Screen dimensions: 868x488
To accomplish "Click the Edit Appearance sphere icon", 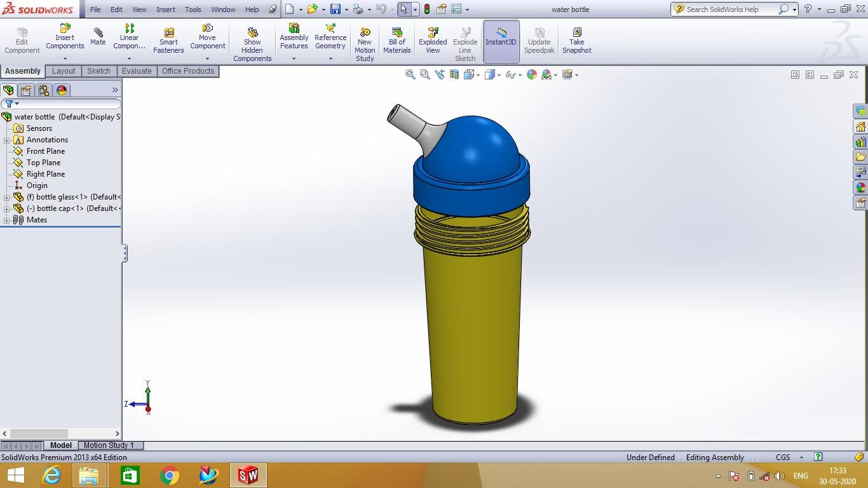I will (x=532, y=74).
